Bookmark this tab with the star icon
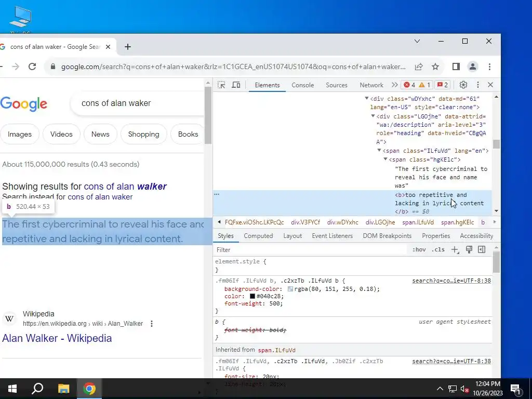The height and width of the screenshot is (399, 532). [435, 67]
